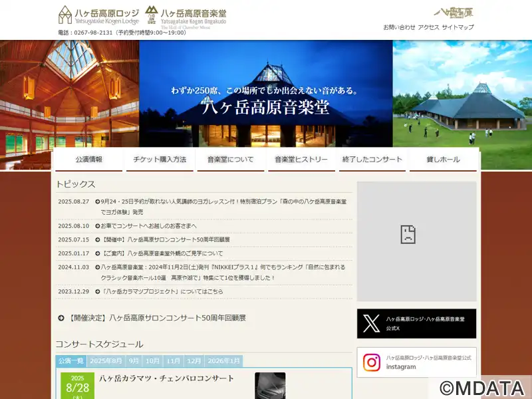Click the arrow icon beside 2025.08.27 topic
Screen dimensions: 532x399
(98, 201)
